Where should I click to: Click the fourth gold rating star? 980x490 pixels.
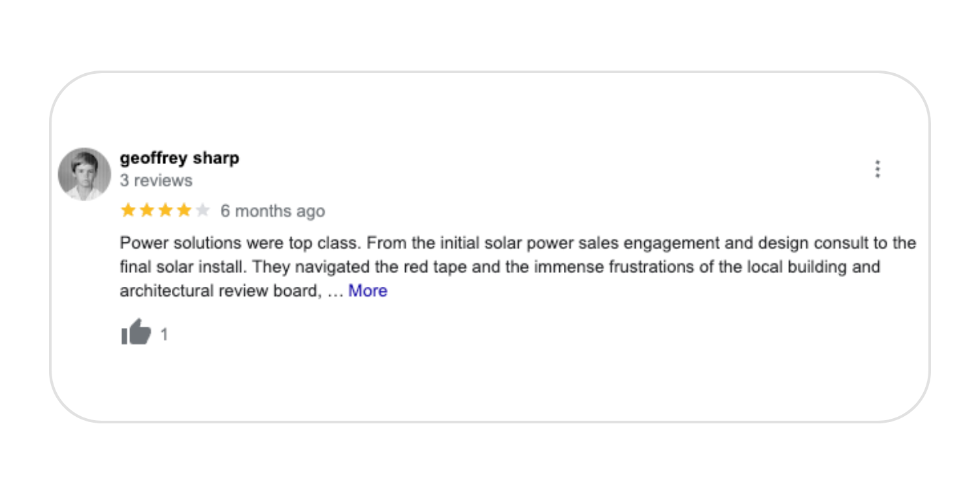pyautogui.click(x=184, y=210)
